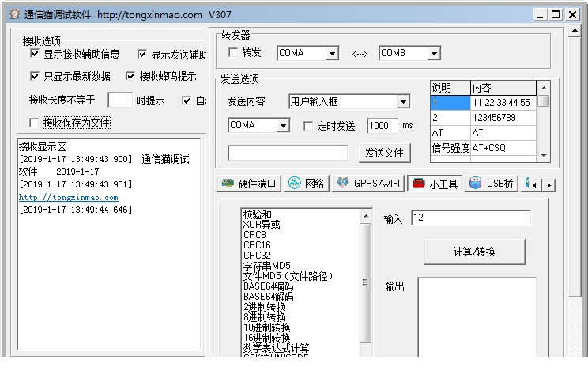Switch to the 硬件端口 tab

click(x=249, y=184)
